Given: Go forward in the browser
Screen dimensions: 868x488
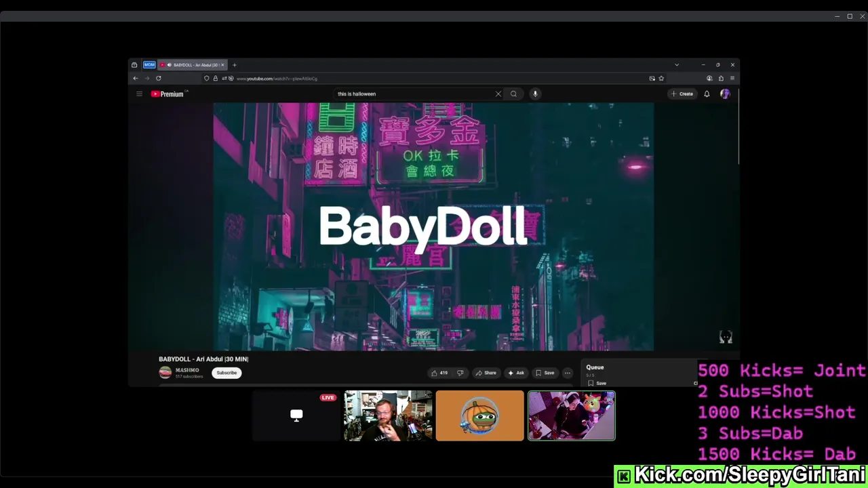Looking at the screenshot, I should click(x=146, y=79).
